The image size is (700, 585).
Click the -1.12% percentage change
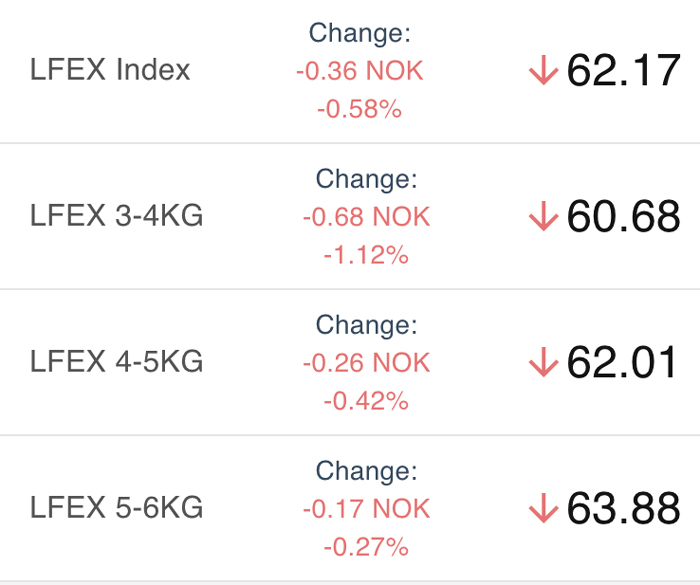click(x=367, y=255)
